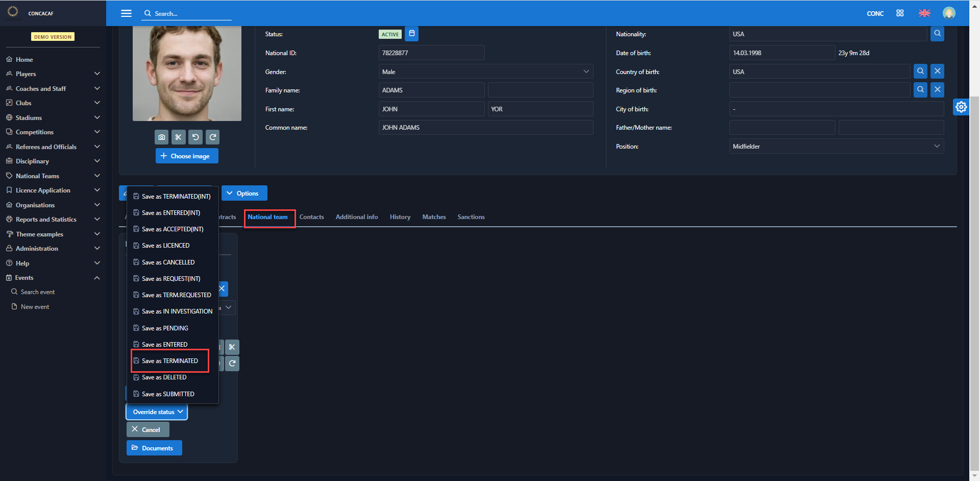Clear Country of birth with X icon
The image size is (980, 481).
(937, 71)
